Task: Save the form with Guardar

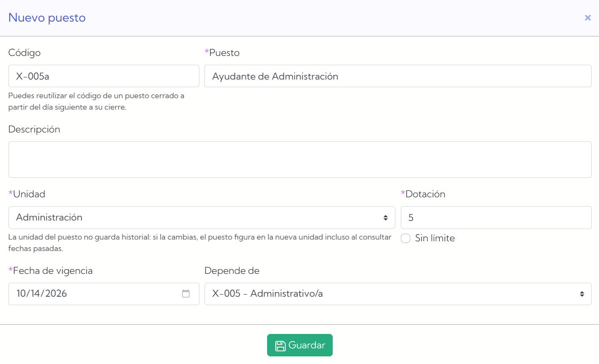Action: tap(300, 345)
